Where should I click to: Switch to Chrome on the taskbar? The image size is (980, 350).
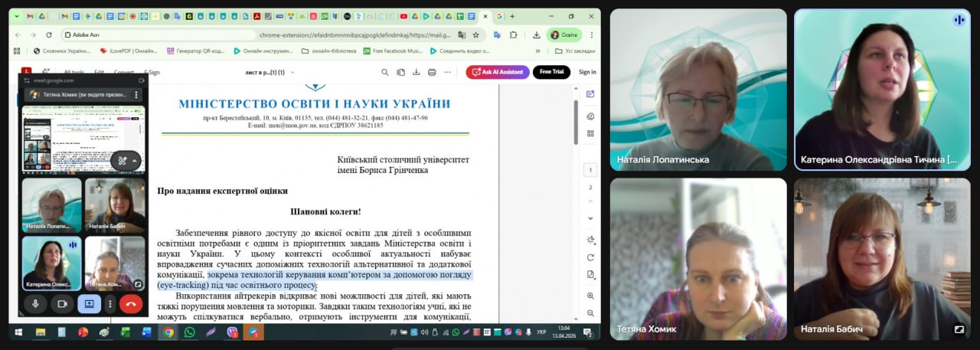168,332
